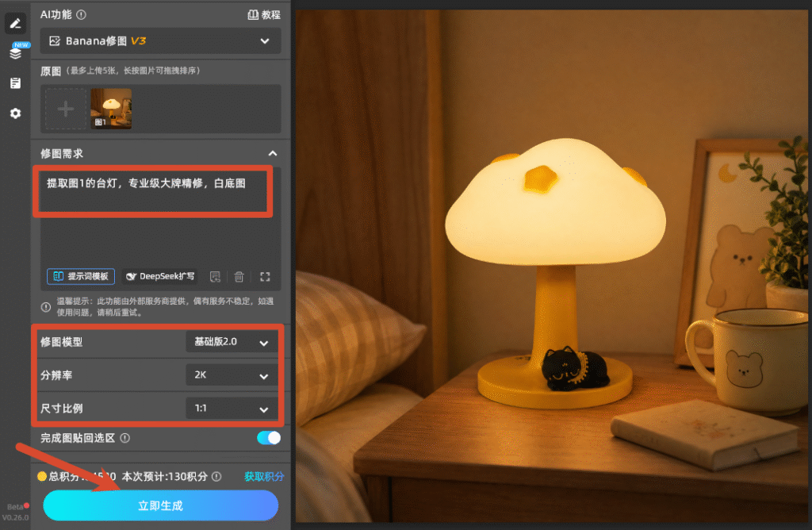This screenshot has height=530, width=812.
Task: Open the 分辨率 2K dropdown
Action: [x=231, y=375]
